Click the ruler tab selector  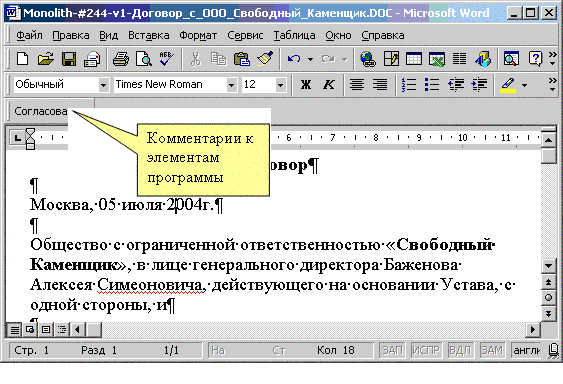tap(18, 137)
